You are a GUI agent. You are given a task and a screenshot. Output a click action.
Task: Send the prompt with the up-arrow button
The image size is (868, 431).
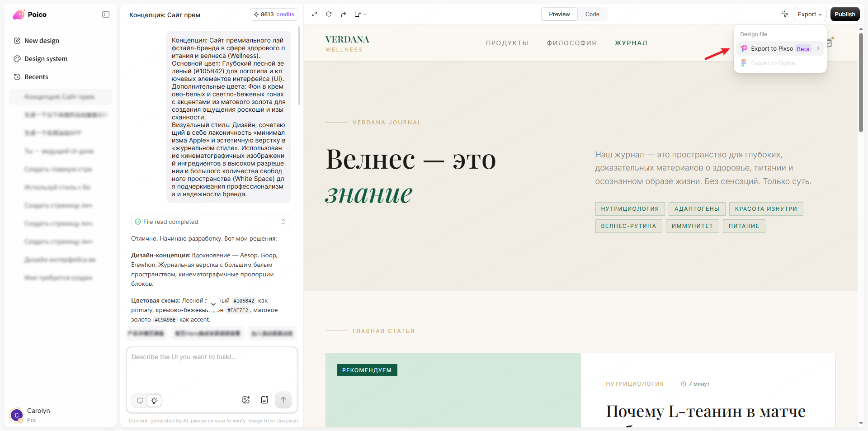click(x=283, y=400)
